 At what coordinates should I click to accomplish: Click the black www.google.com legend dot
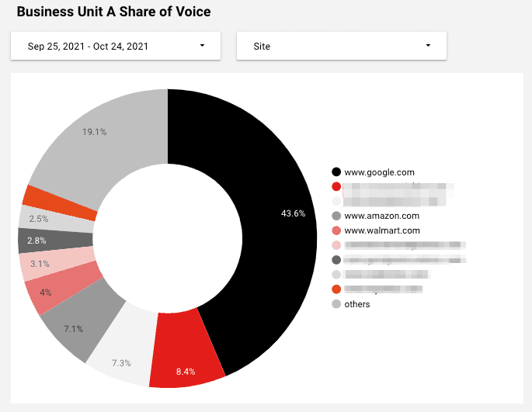pyautogui.click(x=336, y=172)
